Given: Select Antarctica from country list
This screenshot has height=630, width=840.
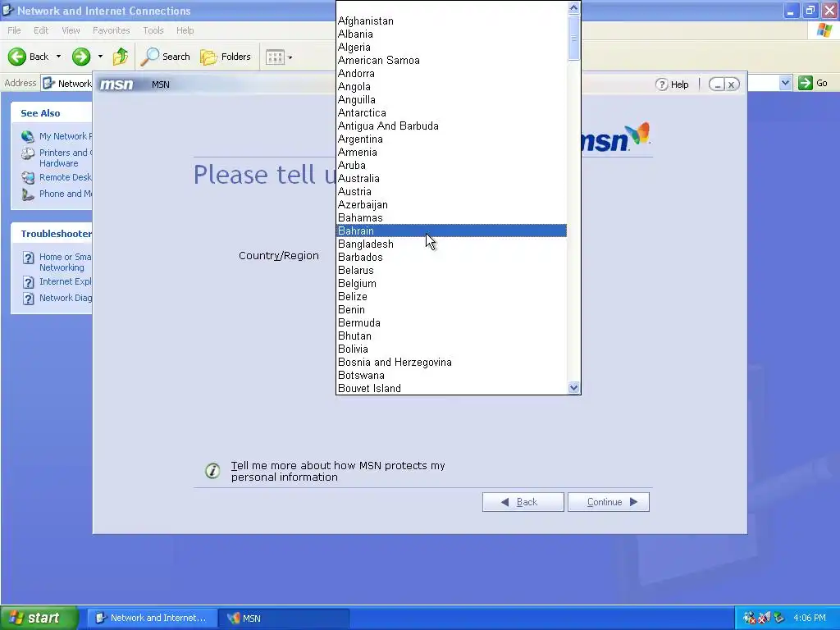Looking at the screenshot, I should coord(451,112).
